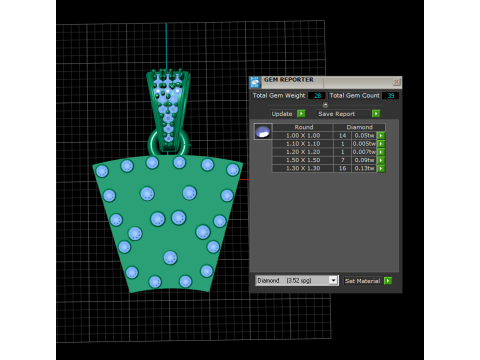The height and width of the screenshot is (360, 480).
Task: Click the Total Gem Weight label
Action: point(279,96)
